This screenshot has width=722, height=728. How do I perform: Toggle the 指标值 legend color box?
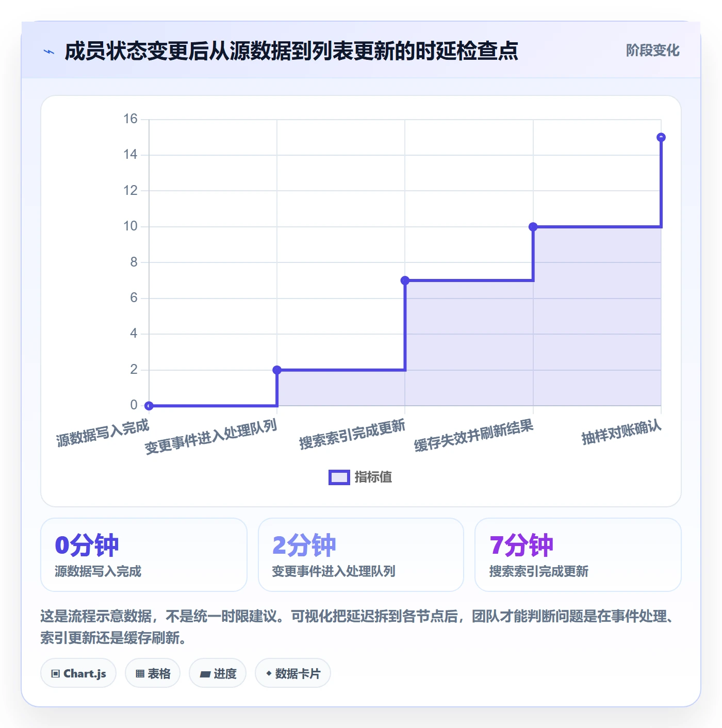[x=339, y=477]
